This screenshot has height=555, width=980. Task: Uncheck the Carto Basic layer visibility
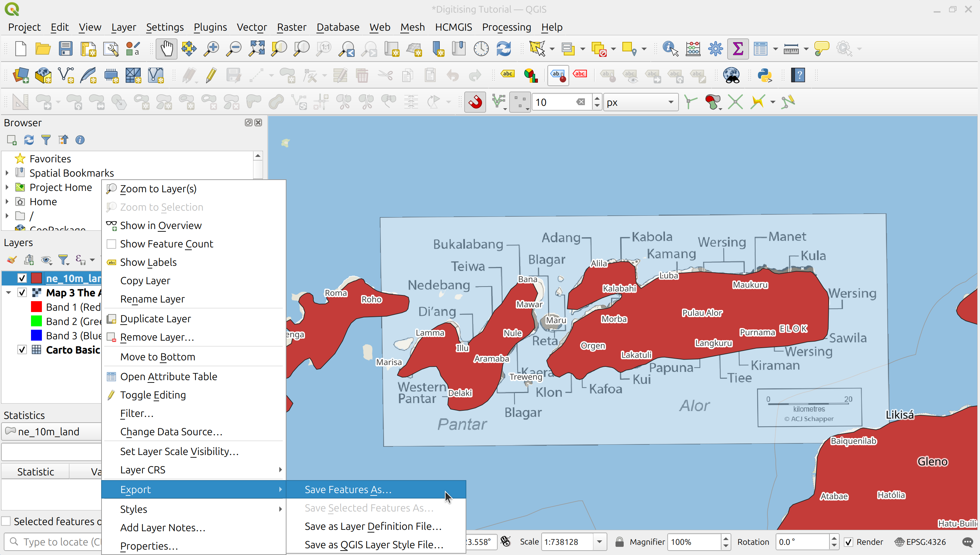coord(22,349)
